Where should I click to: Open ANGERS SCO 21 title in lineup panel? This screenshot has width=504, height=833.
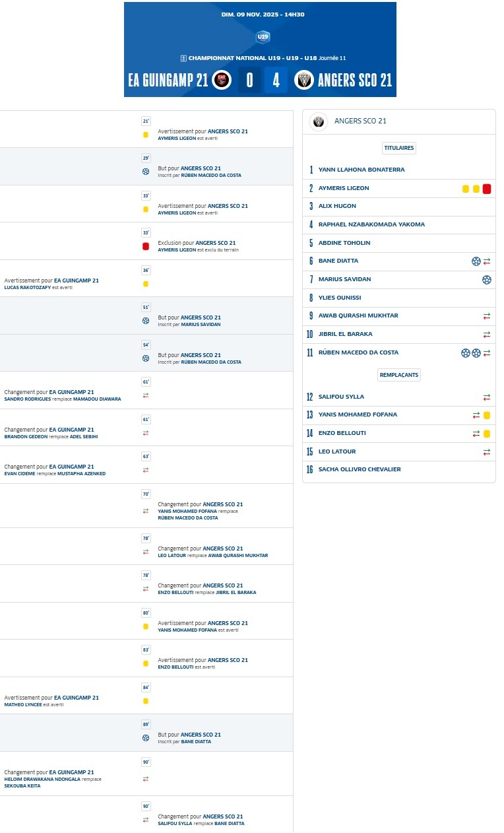(360, 121)
